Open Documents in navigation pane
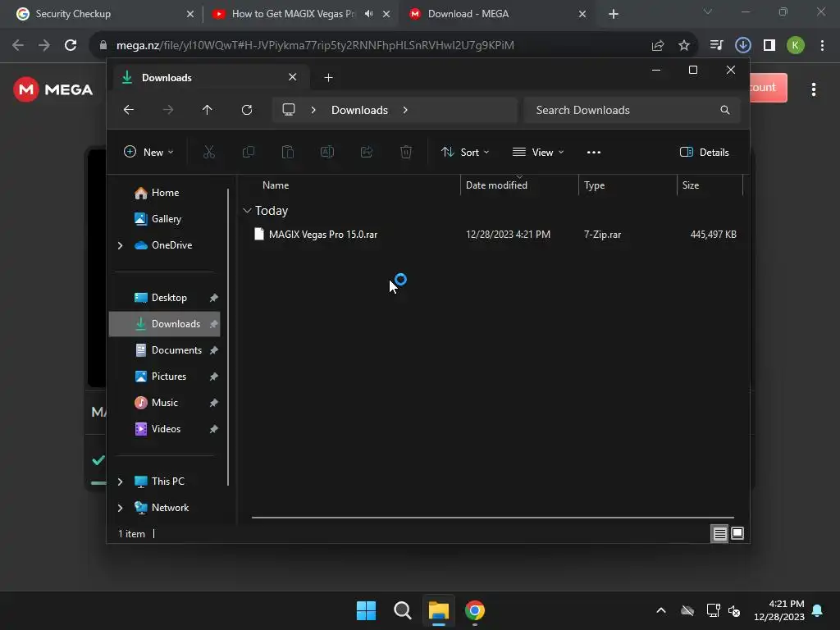The width and height of the screenshot is (840, 630). (176, 350)
